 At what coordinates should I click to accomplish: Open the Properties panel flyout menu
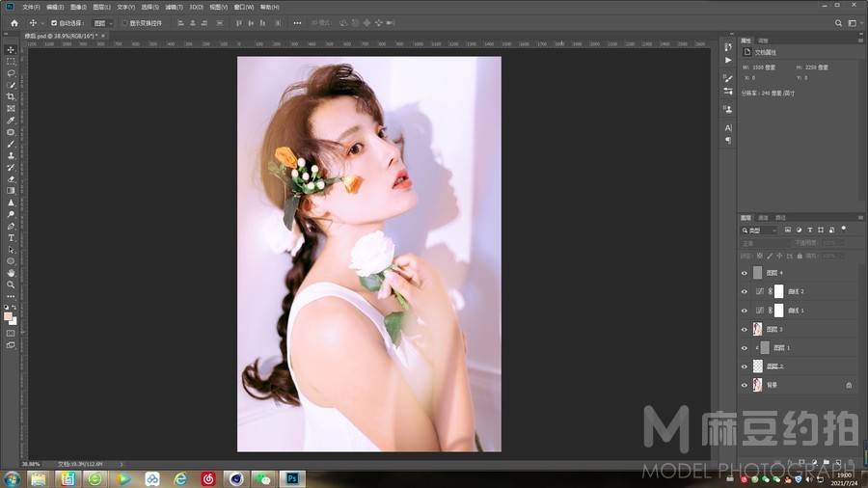[861, 41]
